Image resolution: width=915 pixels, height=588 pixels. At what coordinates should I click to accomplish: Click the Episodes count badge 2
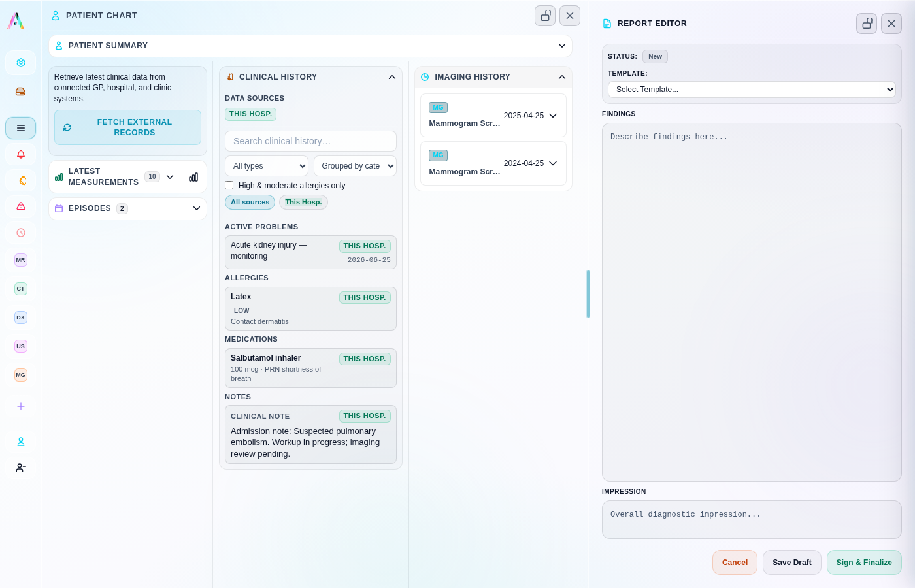tap(122, 208)
